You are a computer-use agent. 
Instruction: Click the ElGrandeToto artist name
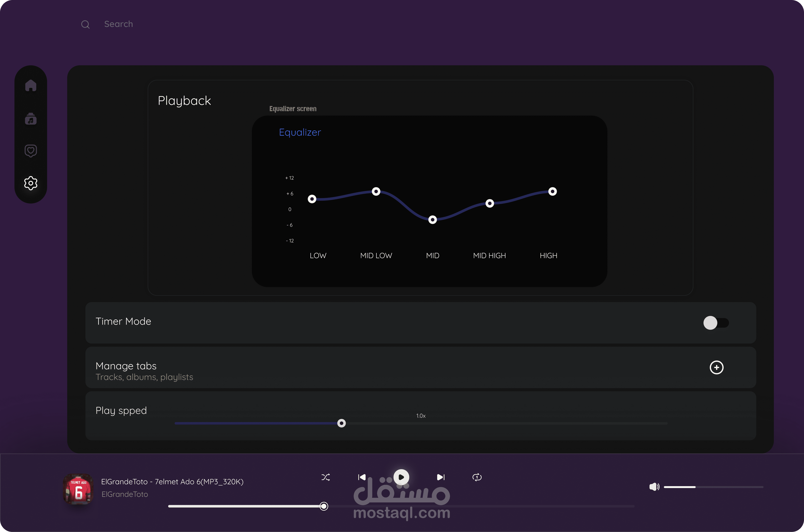click(125, 494)
